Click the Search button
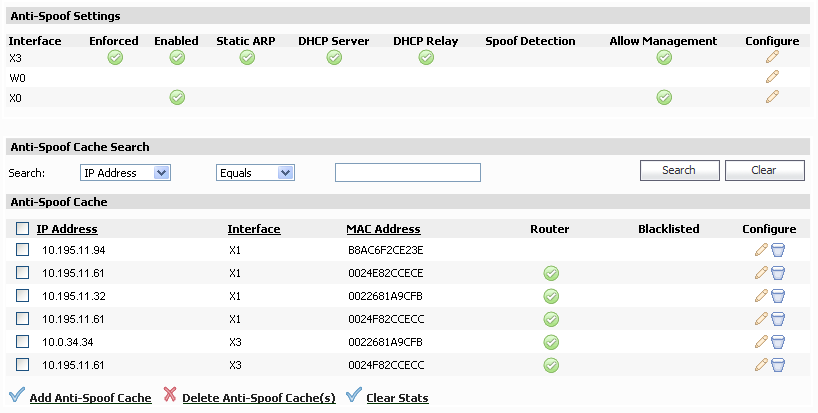818x413 pixels. pyautogui.click(x=679, y=170)
